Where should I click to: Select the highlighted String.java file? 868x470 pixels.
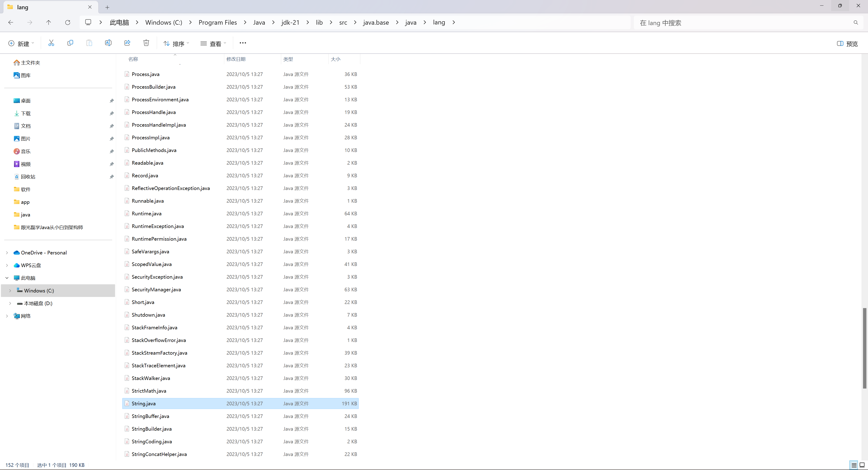pos(240,404)
